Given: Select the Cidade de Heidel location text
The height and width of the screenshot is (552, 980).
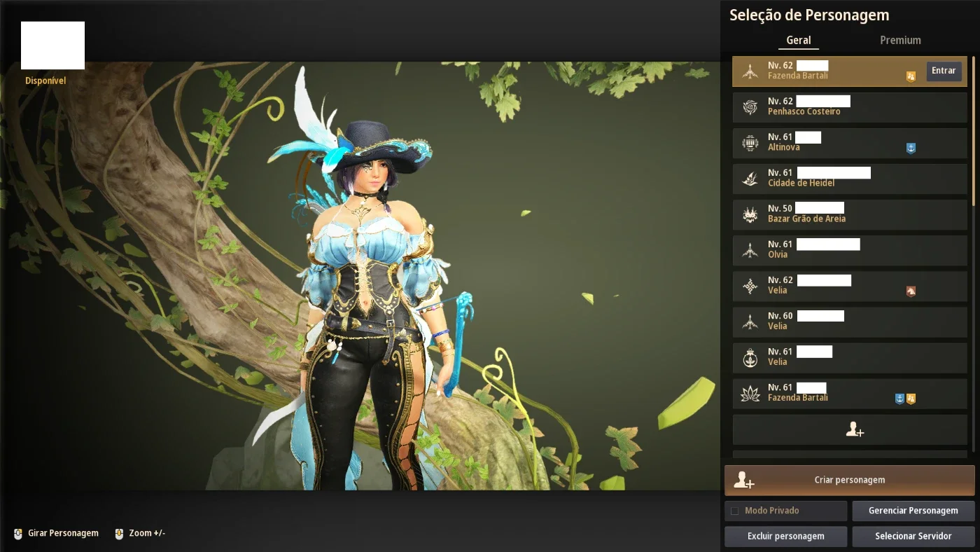Looking at the screenshot, I should click(802, 184).
